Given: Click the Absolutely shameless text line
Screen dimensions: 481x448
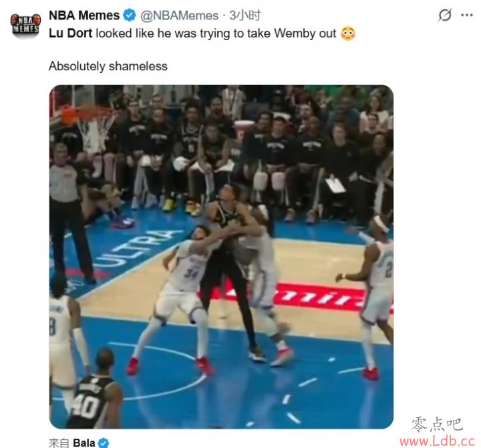Looking at the screenshot, I should pyautogui.click(x=108, y=66).
